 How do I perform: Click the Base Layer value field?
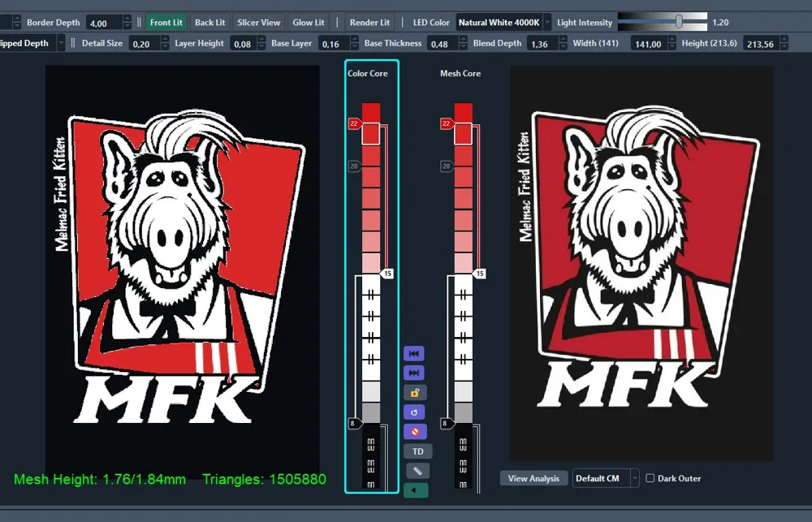pyautogui.click(x=334, y=44)
